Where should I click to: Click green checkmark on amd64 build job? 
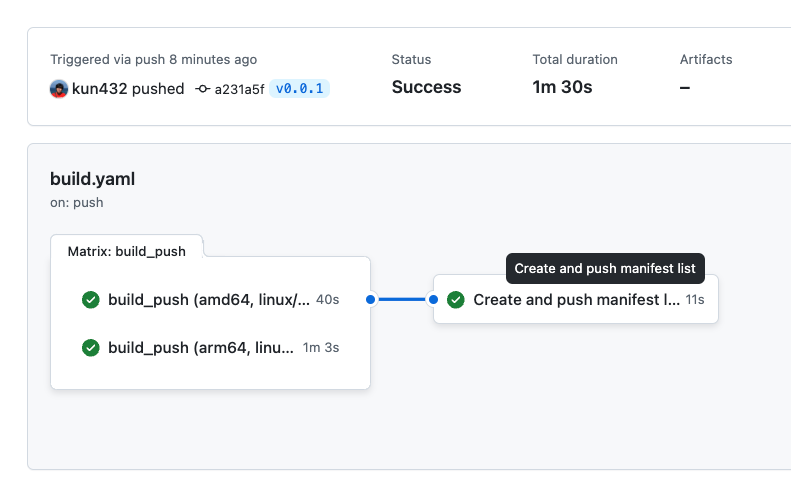click(x=91, y=300)
